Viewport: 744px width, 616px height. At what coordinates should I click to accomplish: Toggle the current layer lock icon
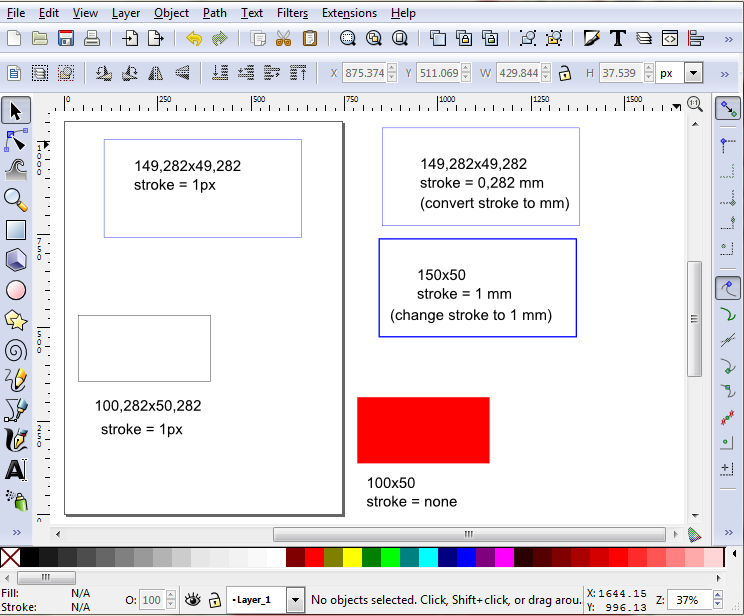[214, 600]
